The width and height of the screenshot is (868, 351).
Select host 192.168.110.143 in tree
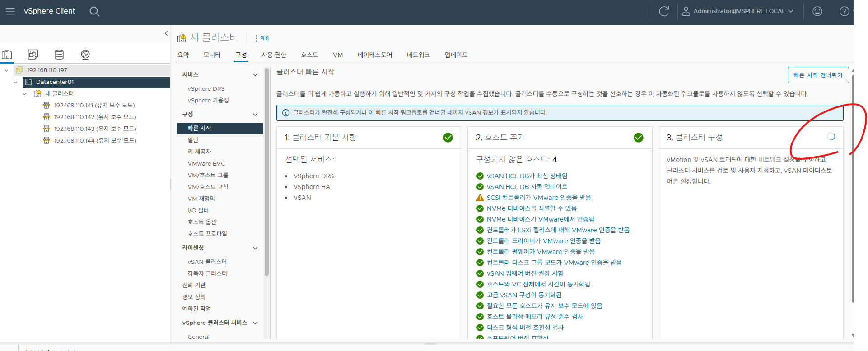[x=95, y=129]
